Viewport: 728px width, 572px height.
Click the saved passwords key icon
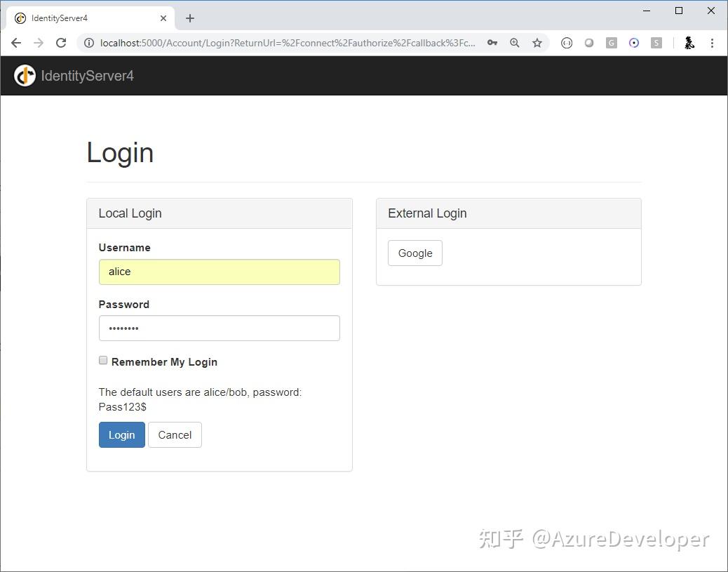pos(492,43)
